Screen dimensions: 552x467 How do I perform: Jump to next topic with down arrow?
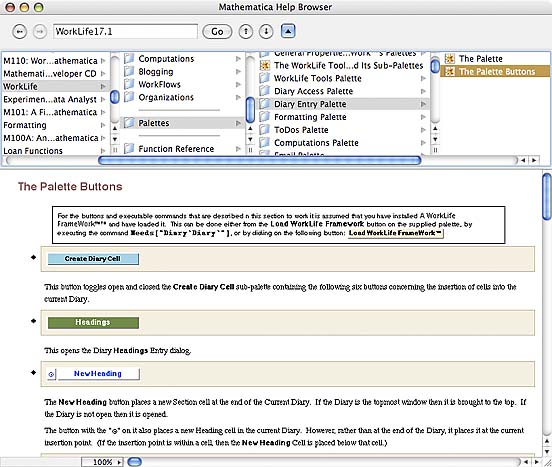266,32
